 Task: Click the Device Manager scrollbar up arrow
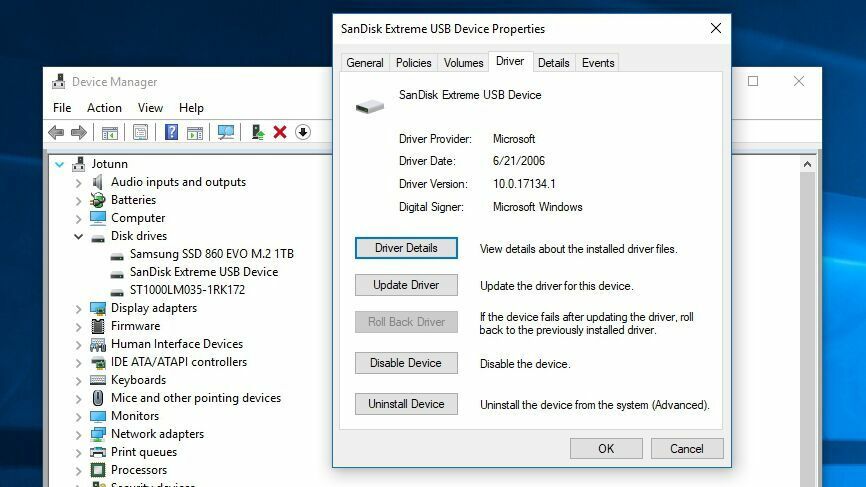pos(807,164)
